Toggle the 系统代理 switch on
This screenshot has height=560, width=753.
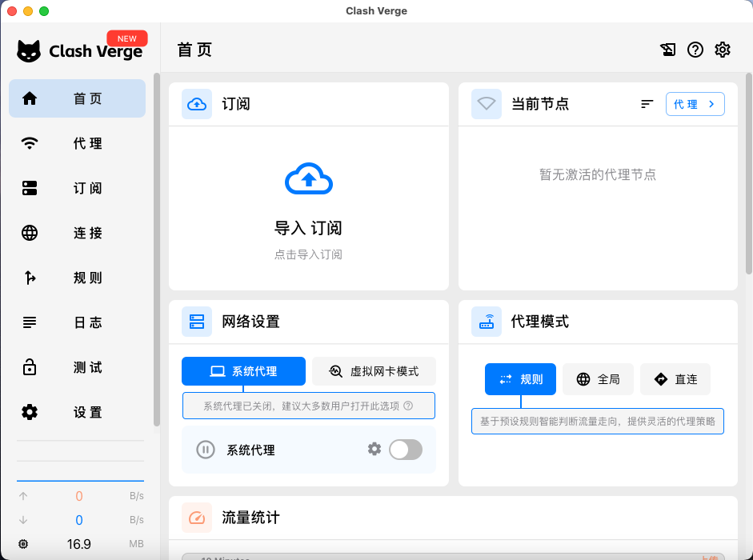click(405, 450)
